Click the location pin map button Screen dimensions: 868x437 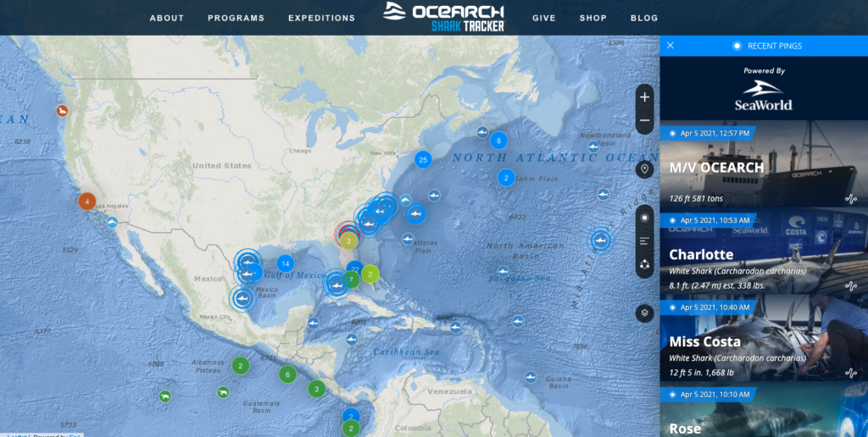tap(644, 169)
